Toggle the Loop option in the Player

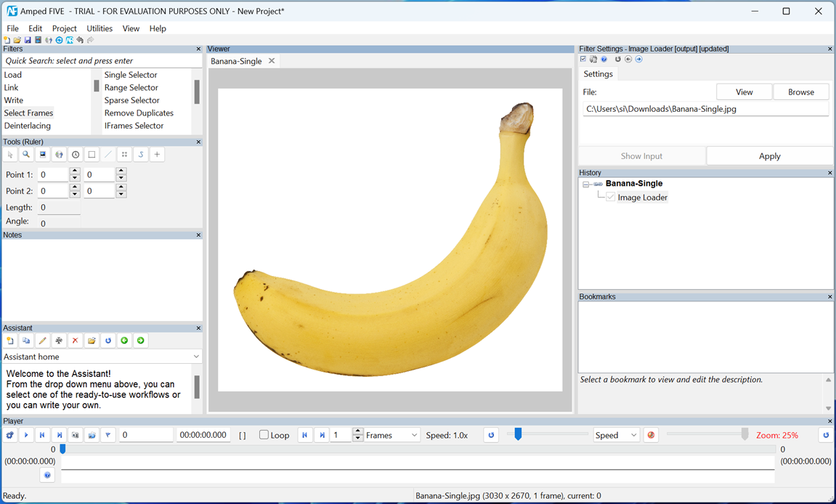tap(264, 435)
